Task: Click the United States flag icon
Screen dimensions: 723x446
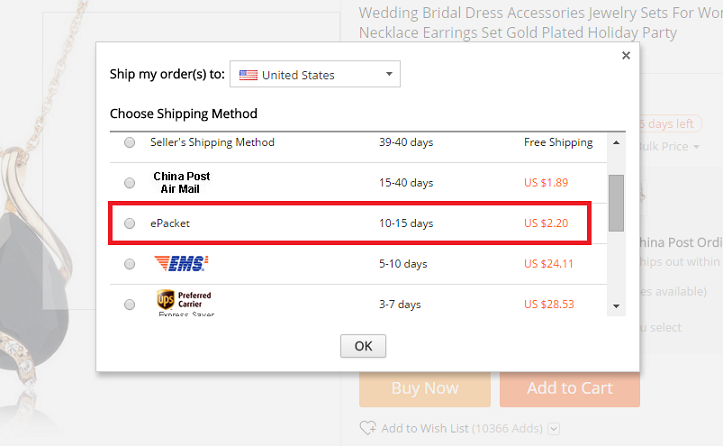Action: tap(248, 75)
